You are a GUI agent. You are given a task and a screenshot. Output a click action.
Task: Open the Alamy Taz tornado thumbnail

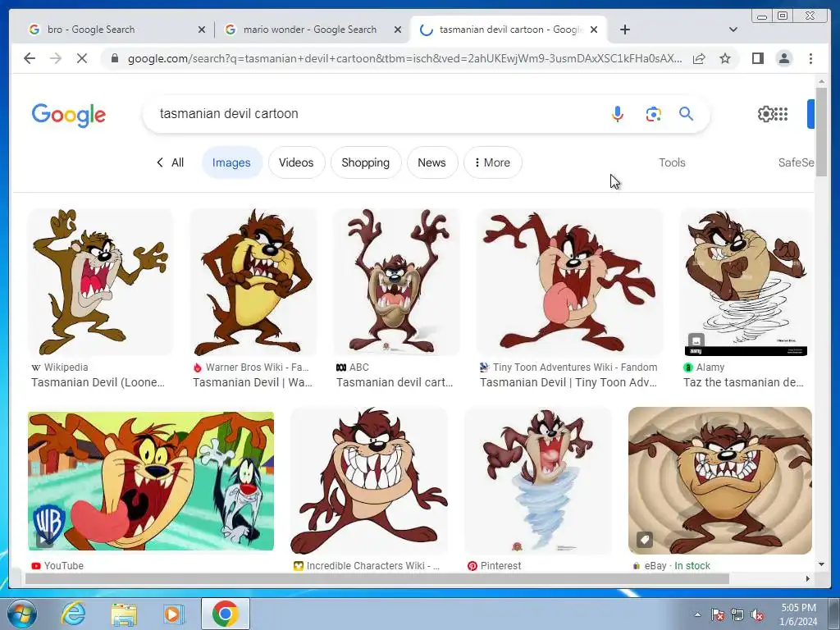pos(746,282)
